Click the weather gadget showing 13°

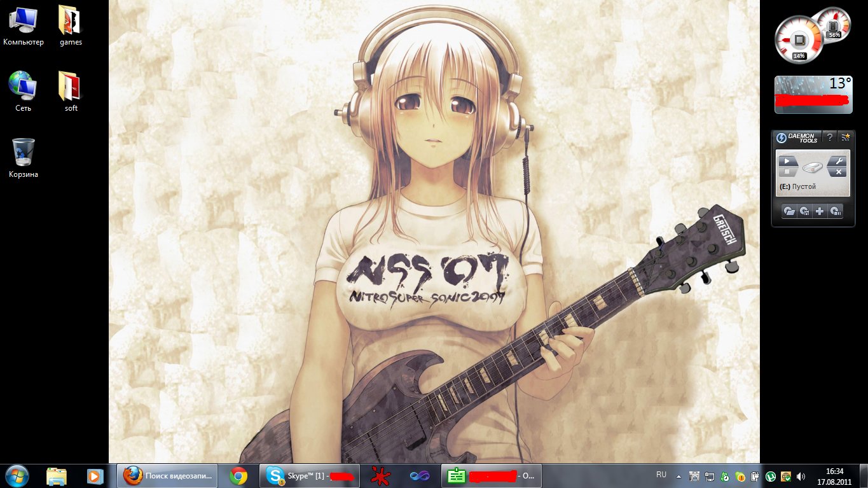click(813, 94)
